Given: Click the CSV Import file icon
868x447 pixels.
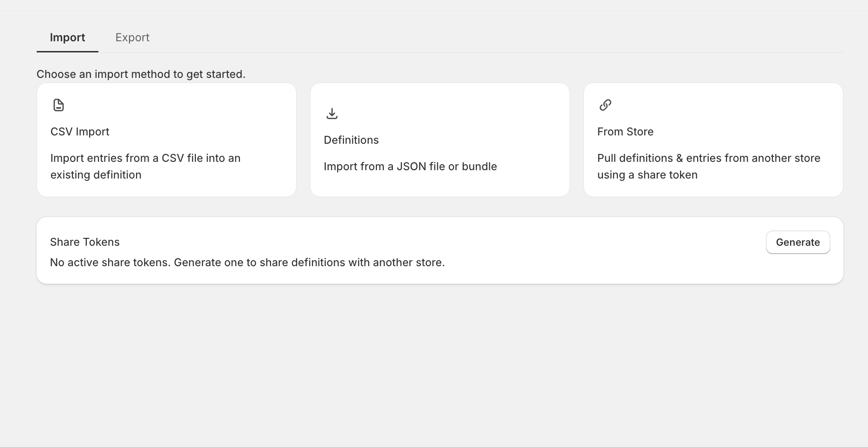Looking at the screenshot, I should coord(58,105).
